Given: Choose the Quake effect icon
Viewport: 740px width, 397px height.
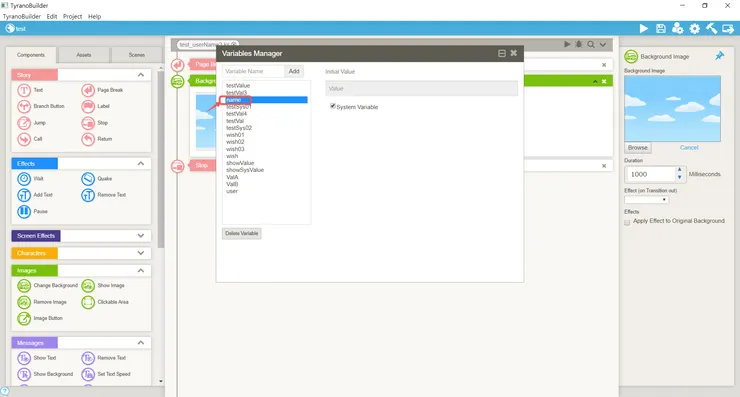Looking at the screenshot, I should click(88, 178).
